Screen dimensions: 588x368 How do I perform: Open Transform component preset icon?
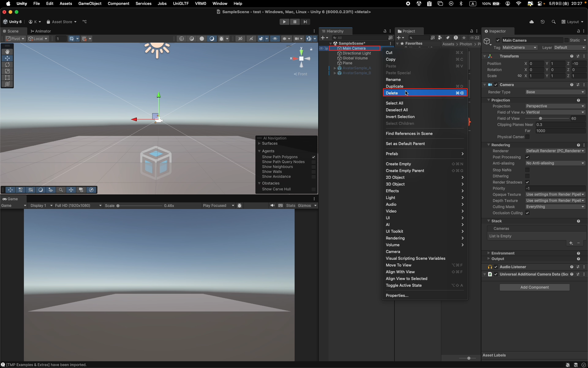click(578, 56)
